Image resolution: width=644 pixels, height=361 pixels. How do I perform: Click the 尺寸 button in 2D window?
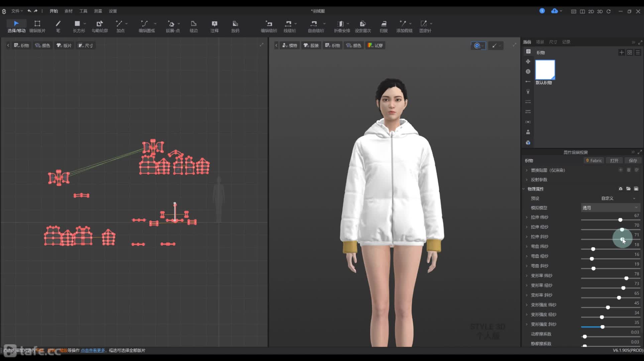click(x=86, y=45)
